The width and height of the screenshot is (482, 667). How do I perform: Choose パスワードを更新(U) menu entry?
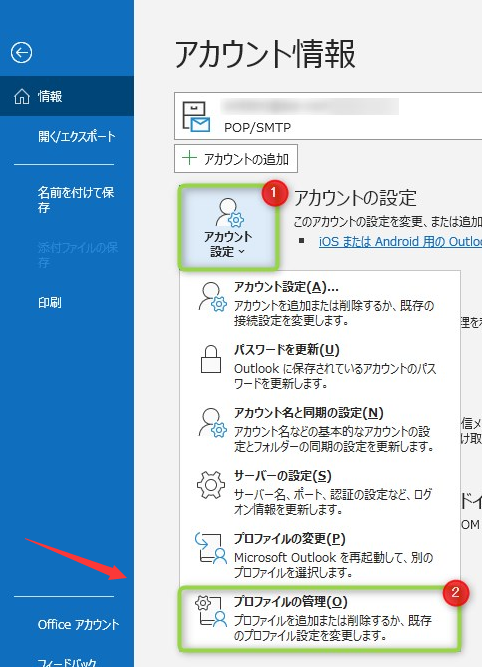pyautogui.click(x=320, y=366)
